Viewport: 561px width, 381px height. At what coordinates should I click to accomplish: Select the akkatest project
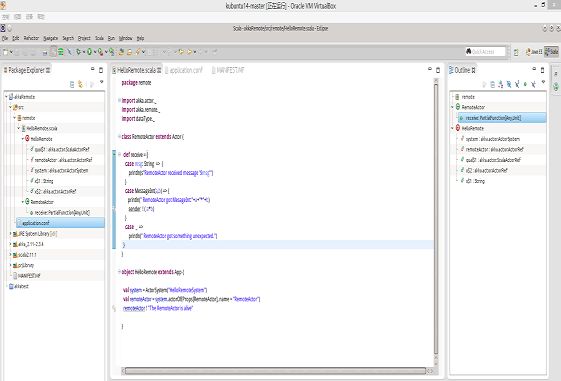coord(21,286)
